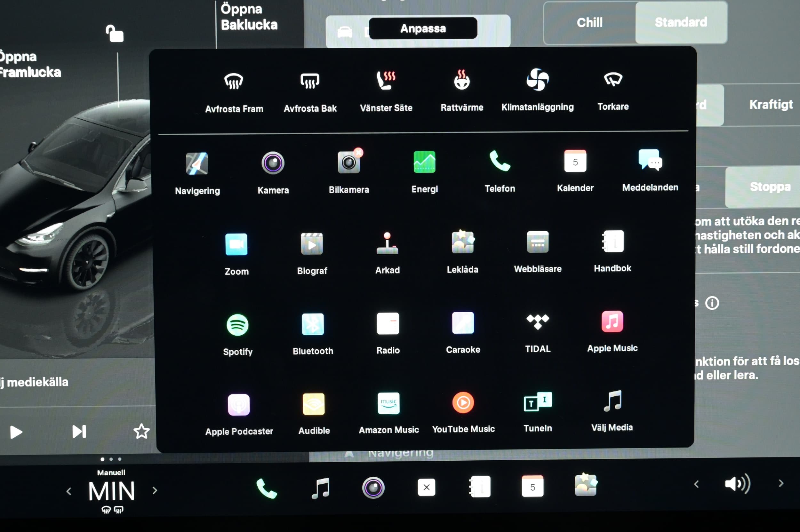This screenshot has width=800, height=532.
Task: Decrease temperature with left arrow
Action: (68, 491)
